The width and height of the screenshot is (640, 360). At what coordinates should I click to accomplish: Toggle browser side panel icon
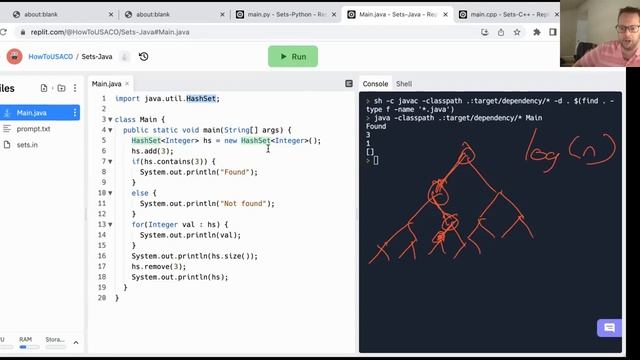[x=553, y=32]
